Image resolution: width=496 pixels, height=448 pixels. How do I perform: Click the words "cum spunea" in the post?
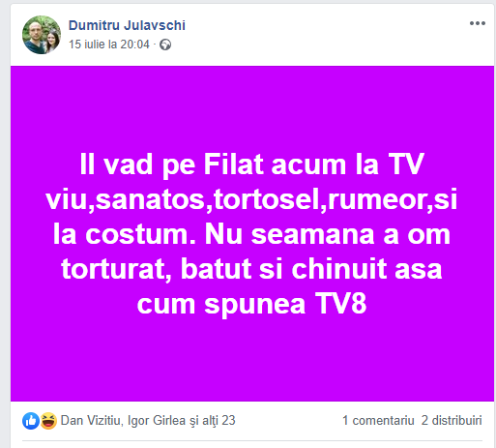point(221,304)
